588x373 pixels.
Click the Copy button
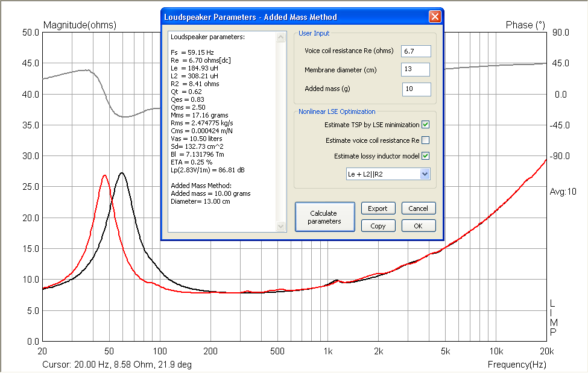378,226
